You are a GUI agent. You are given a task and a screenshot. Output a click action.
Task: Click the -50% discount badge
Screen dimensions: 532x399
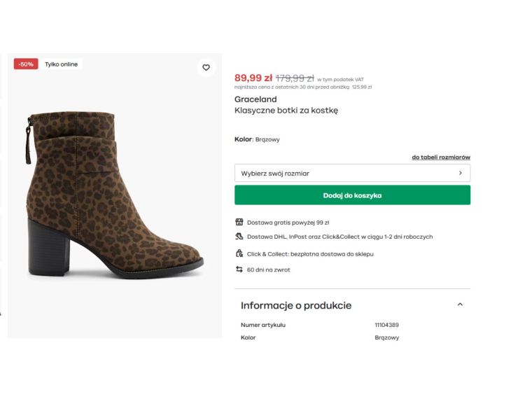26,64
